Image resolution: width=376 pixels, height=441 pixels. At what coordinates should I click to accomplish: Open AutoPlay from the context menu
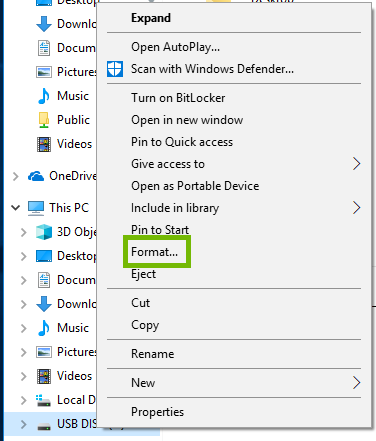234,47
